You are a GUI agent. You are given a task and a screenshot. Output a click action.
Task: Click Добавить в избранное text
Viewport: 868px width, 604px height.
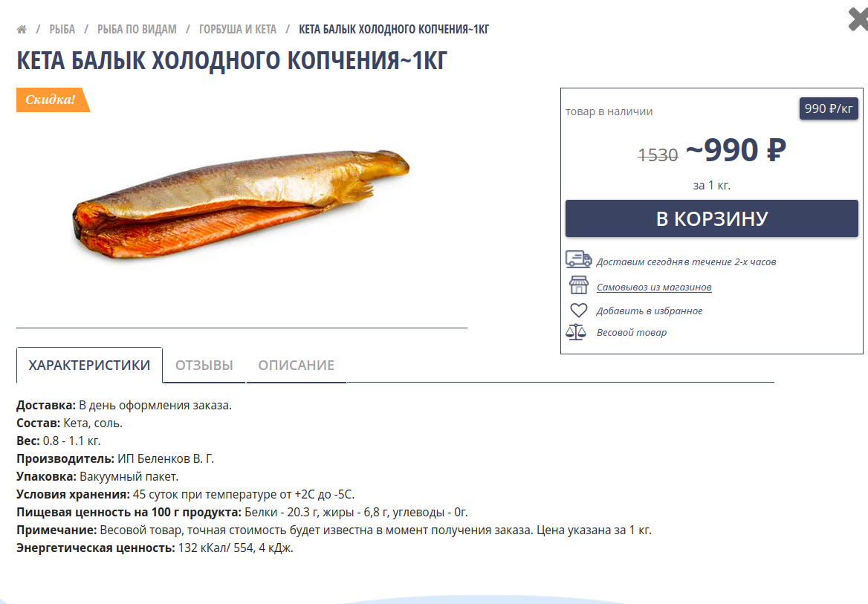[649, 311]
